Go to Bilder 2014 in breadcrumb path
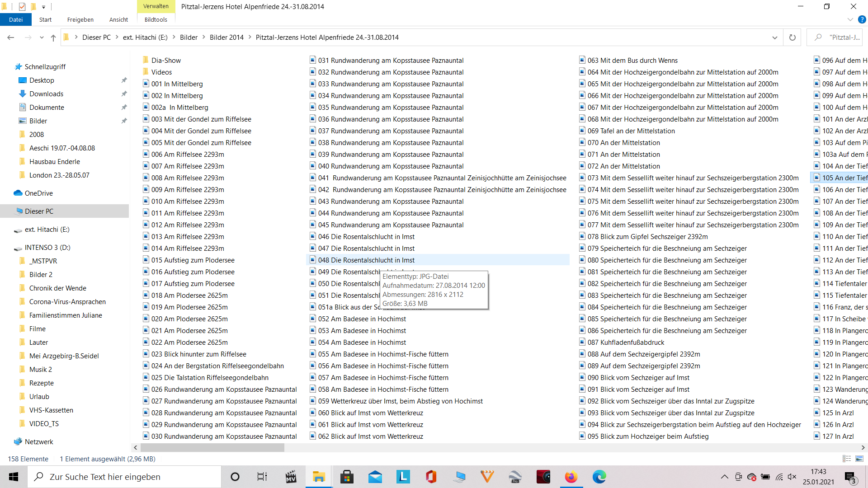868x488 pixels. click(226, 38)
